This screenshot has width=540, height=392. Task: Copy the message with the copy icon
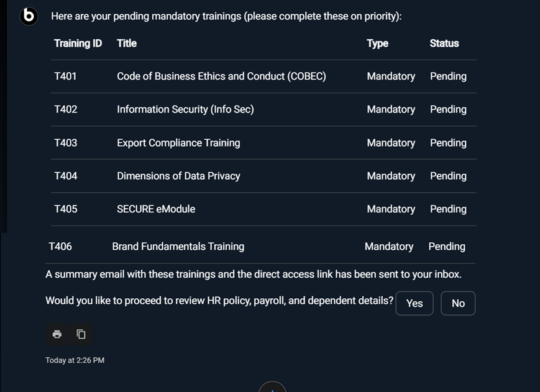tap(81, 334)
